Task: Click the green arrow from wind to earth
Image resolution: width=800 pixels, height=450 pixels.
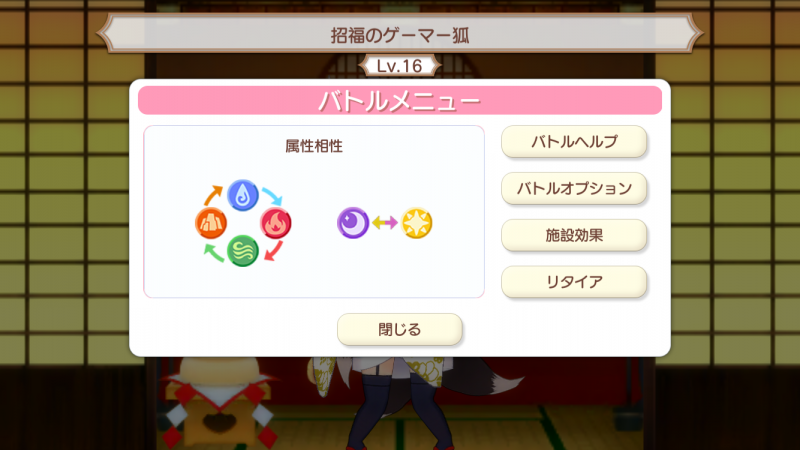Action: pos(213,253)
